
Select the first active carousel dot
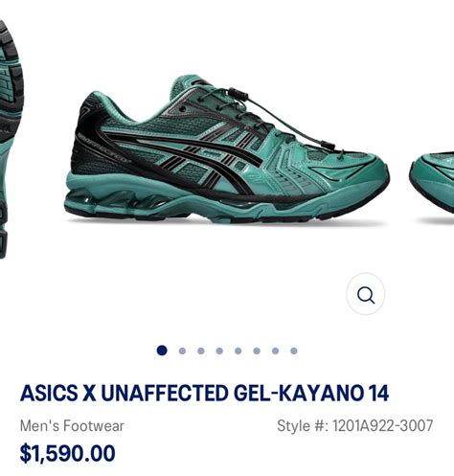162,351
